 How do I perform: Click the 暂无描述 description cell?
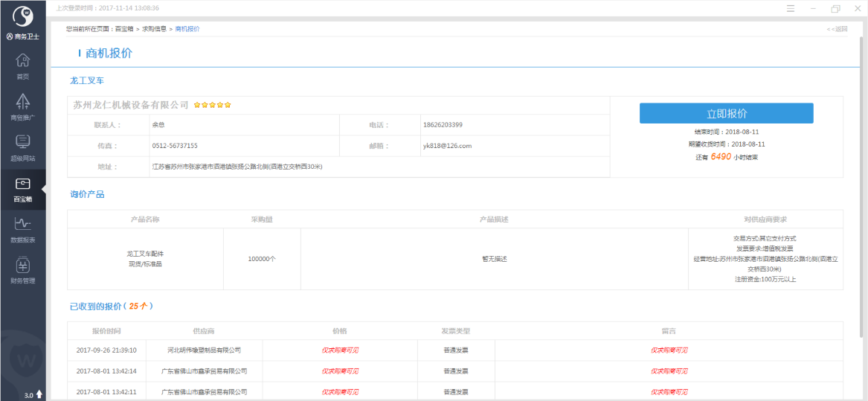pyautogui.click(x=495, y=259)
